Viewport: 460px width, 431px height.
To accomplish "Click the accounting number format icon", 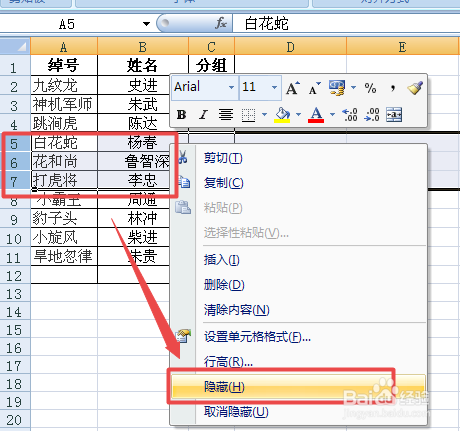I will tap(337, 88).
